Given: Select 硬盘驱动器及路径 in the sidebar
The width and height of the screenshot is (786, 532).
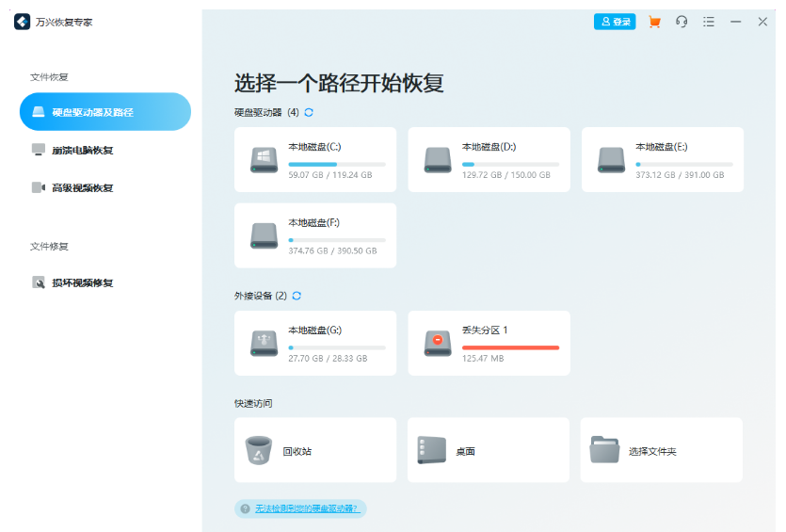Looking at the screenshot, I should (x=104, y=112).
